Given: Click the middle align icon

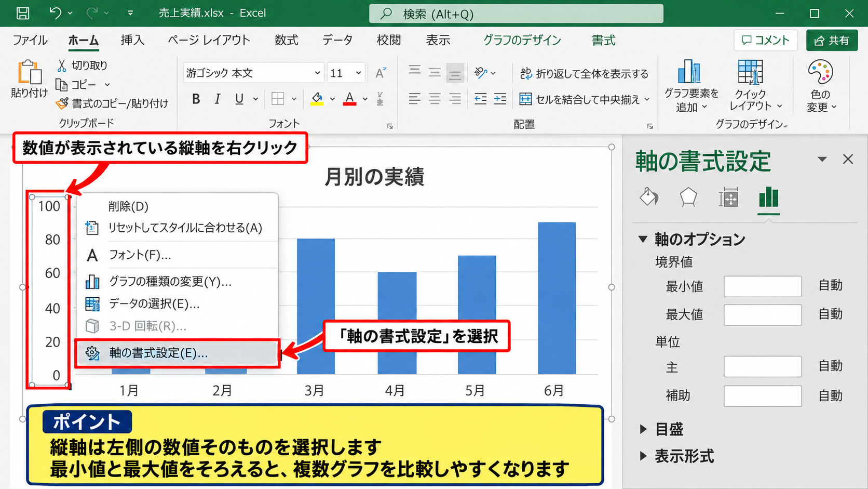Looking at the screenshot, I should (435, 72).
